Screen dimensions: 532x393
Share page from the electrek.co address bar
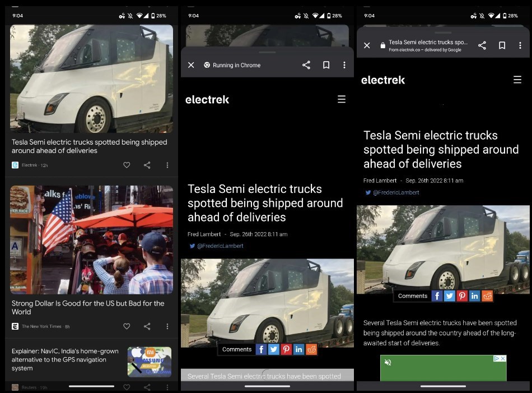(x=482, y=45)
